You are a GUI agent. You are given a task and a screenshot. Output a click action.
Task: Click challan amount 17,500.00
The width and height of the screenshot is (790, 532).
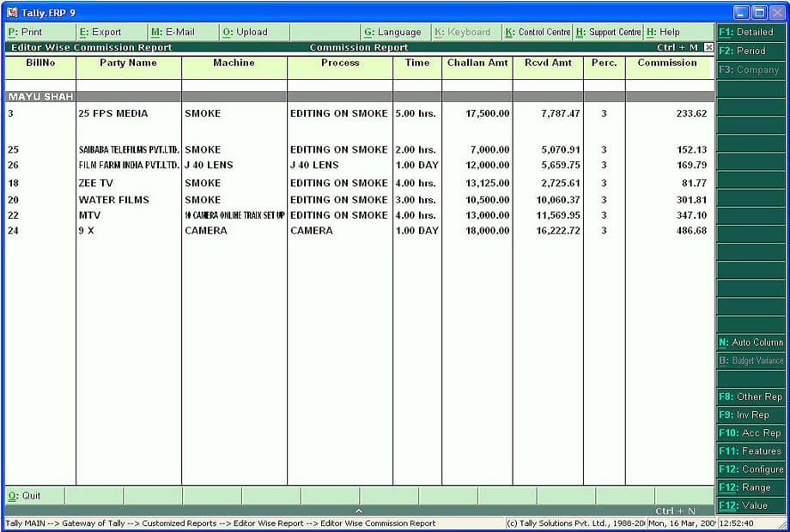(487, 114)
